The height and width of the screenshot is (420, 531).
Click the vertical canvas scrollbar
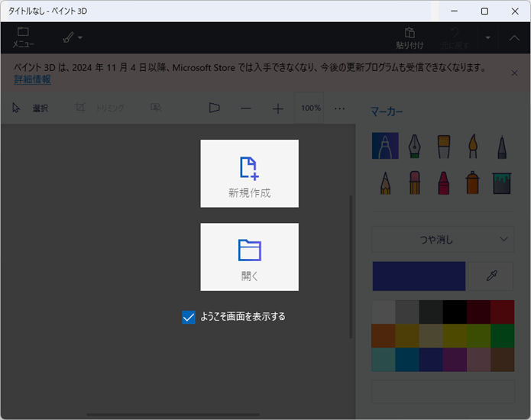pos(351,267)
